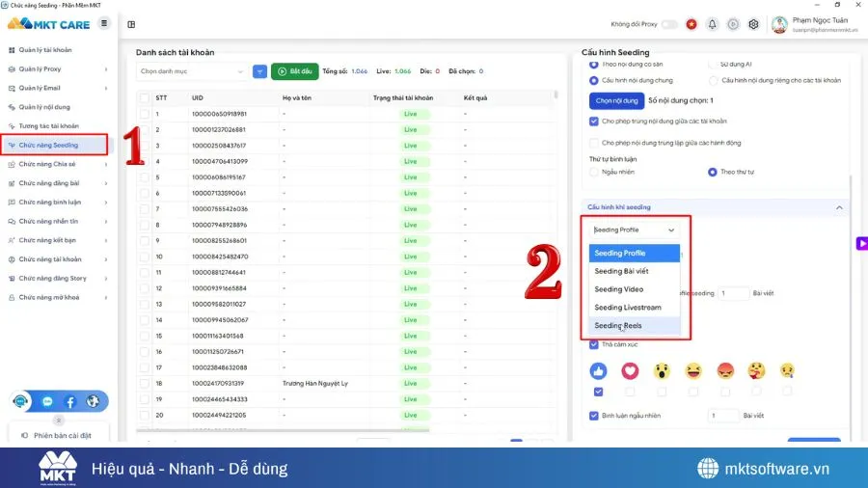868x488 pixels.
Task: Click the support headset icon in sidebar
Action: (21, 401)
